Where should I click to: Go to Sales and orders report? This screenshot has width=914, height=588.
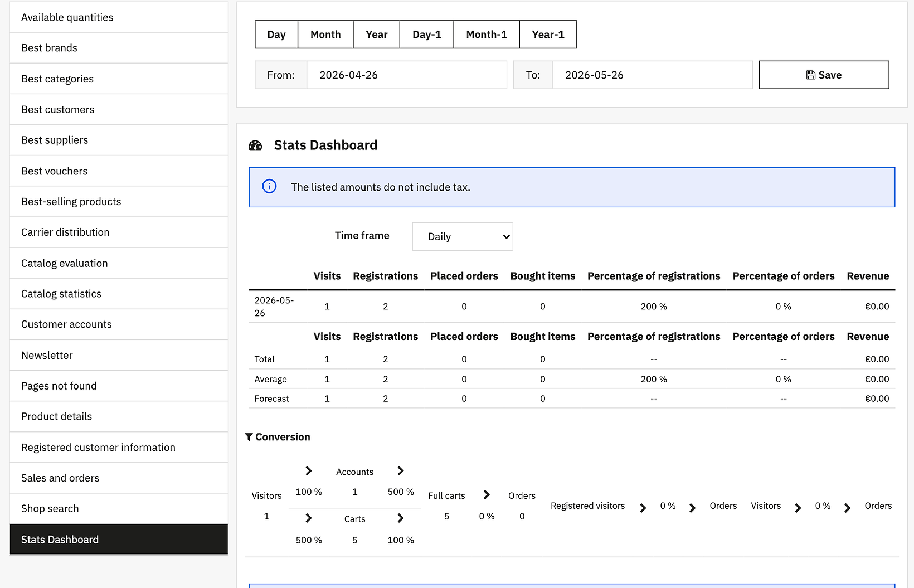pyautogui.click(x=119, y=478)
